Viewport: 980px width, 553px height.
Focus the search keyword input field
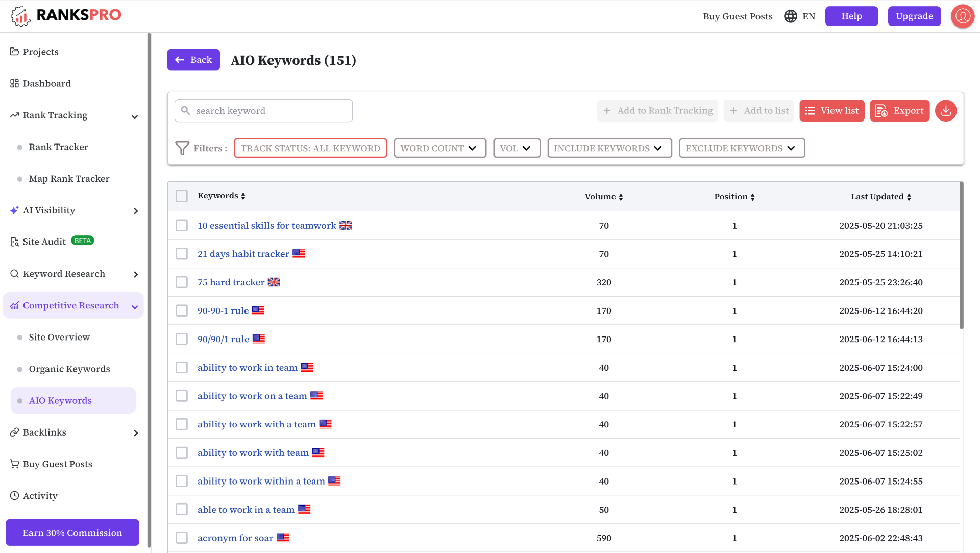264,111
